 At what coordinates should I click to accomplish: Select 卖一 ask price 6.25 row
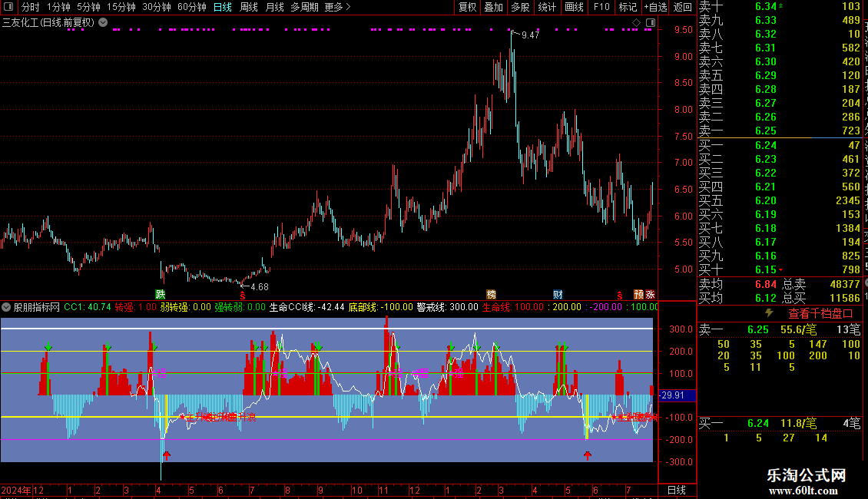tap(780, 131)
